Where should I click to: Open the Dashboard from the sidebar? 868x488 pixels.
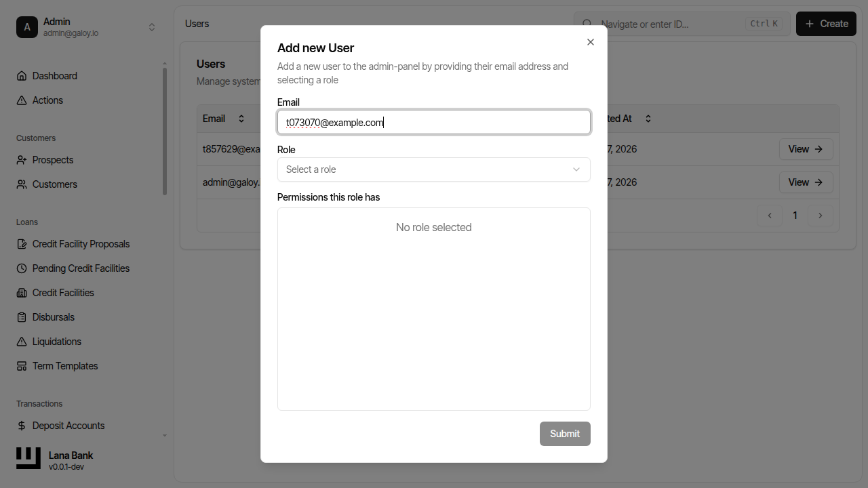tap(54, 75)
